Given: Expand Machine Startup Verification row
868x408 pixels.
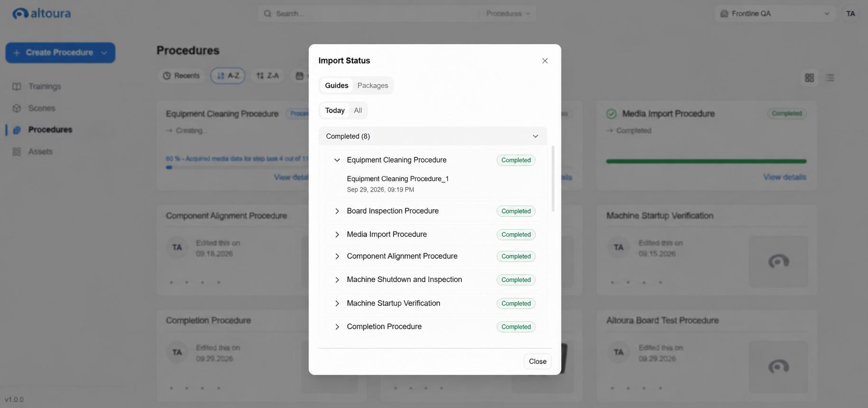Looking at the screenshot, I should pyautogui.click(x=337, y=303).
